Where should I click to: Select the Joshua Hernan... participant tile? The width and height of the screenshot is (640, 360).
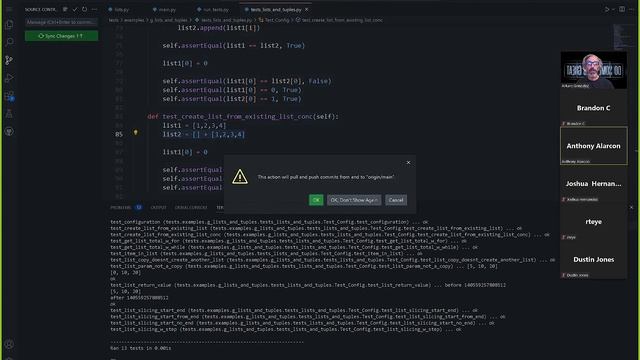(x=593, y=184)
